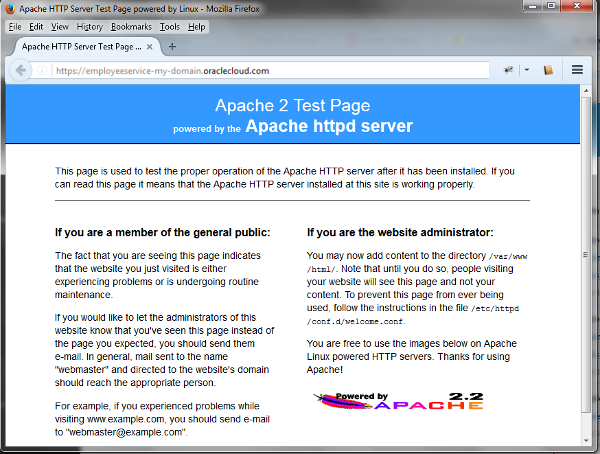Close the Firefox window
The width and height of the screenshot is (600, 454).
coord(577,6)
